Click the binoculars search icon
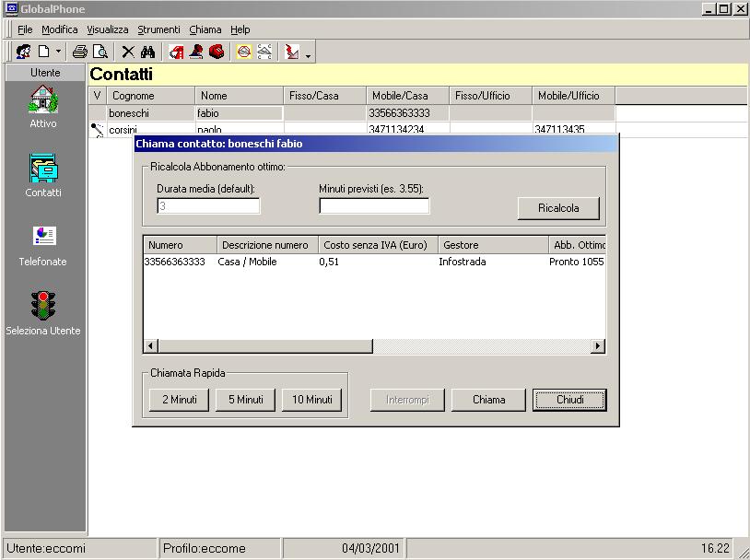750x560 pixels. click(147, 52)
